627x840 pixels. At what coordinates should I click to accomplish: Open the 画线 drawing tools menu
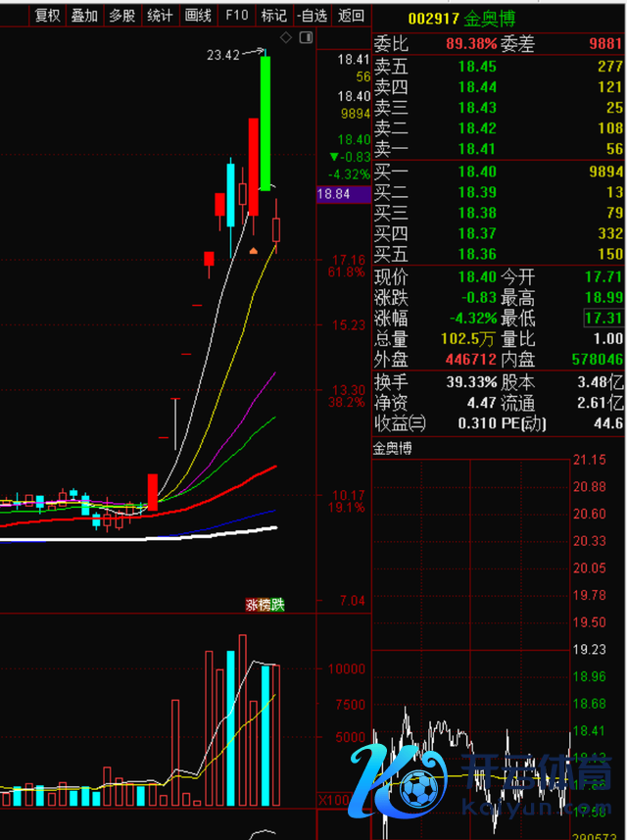tap(198, 15)
